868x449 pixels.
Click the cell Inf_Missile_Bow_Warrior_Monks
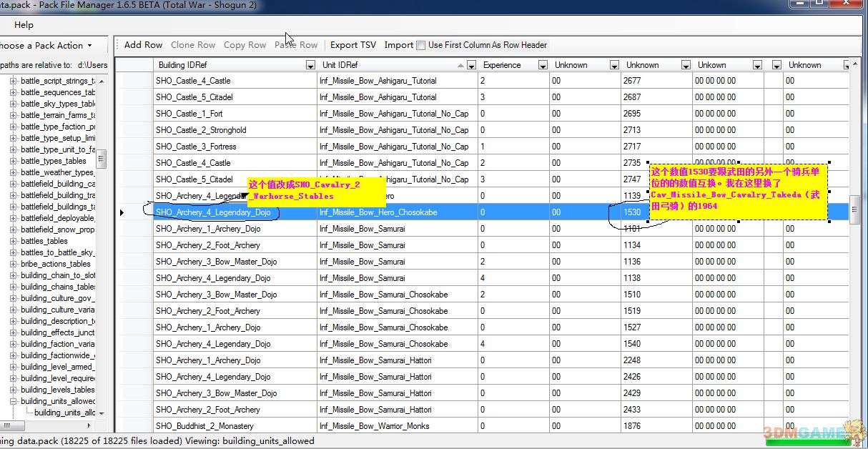click(397, 426)
